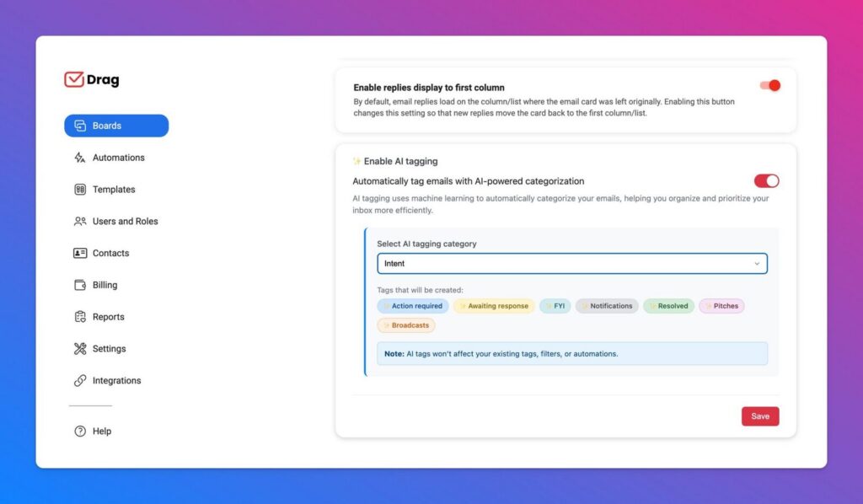Open the Reports menu label

109,317
